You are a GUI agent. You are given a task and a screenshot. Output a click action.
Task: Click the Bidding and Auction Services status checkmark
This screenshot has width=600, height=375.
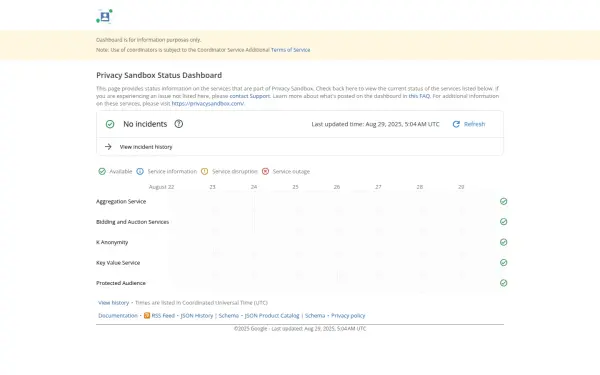(x=504, y=222)
